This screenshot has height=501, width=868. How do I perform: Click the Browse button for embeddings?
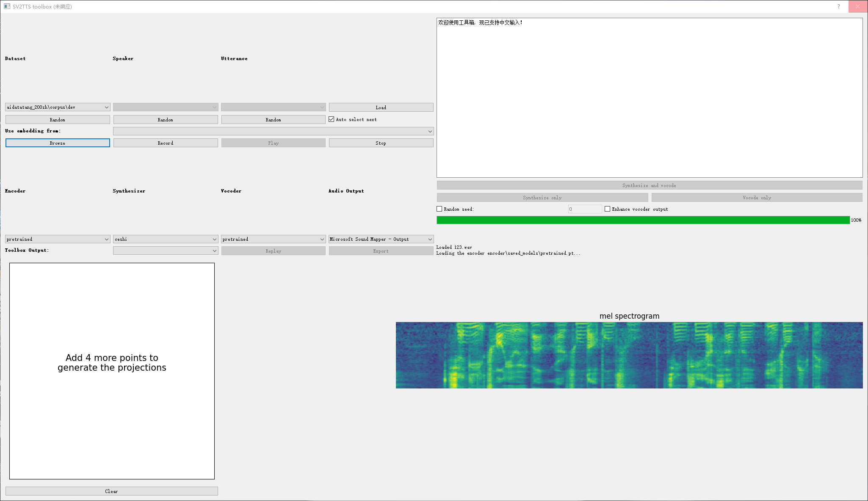click(x=57, y=143)
